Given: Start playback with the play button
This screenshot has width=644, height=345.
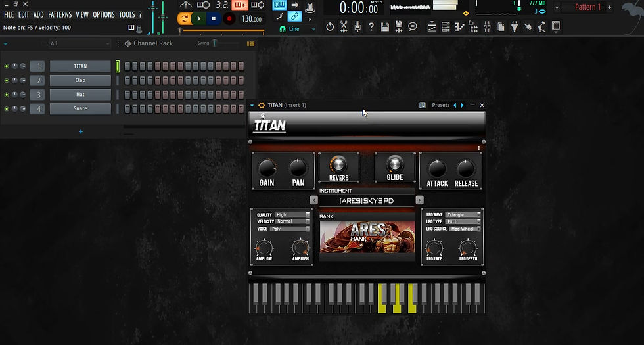Looking at the screenshot, I should (x=198, y=18).
